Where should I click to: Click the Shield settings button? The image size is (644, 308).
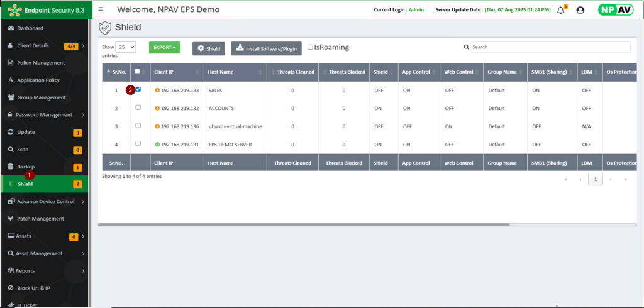(x=208, y=48)
